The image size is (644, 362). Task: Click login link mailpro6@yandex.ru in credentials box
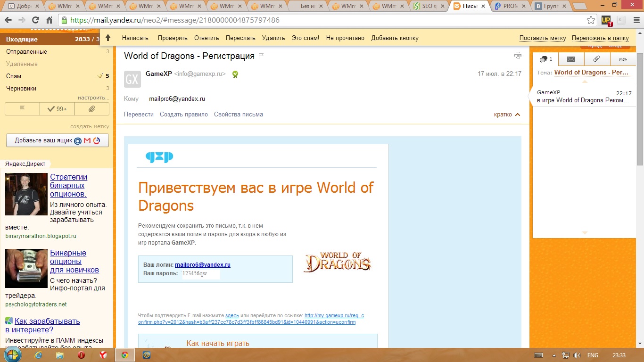(203, 265)
